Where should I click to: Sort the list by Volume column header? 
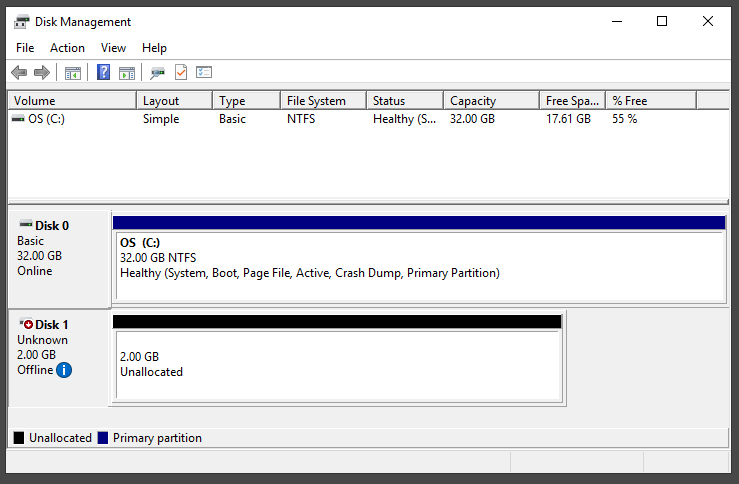click(x=72, y=100)
